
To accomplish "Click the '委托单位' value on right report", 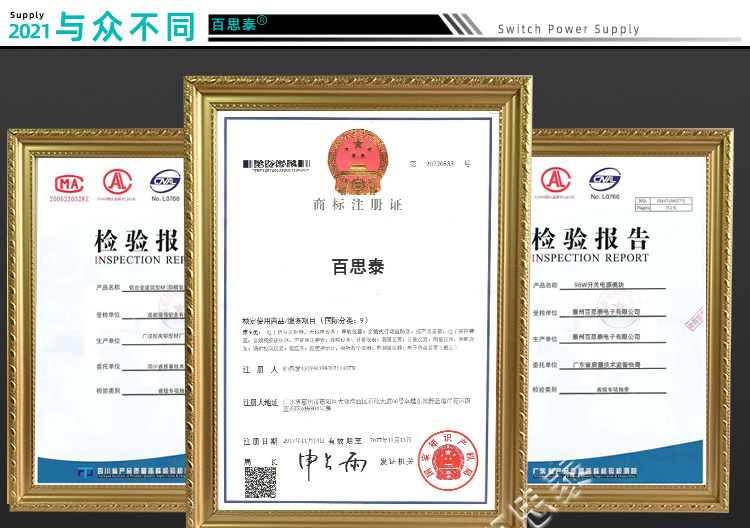I will click(607, 365).
